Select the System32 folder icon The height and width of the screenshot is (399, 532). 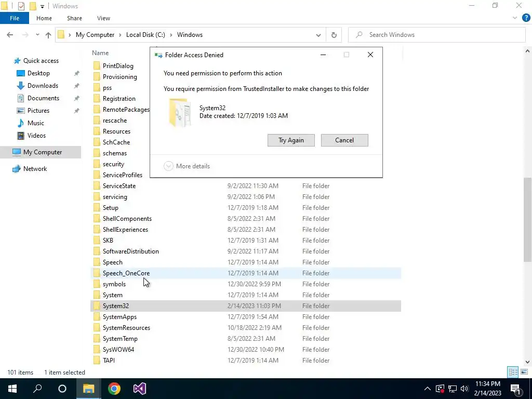(x=97, y=305)
